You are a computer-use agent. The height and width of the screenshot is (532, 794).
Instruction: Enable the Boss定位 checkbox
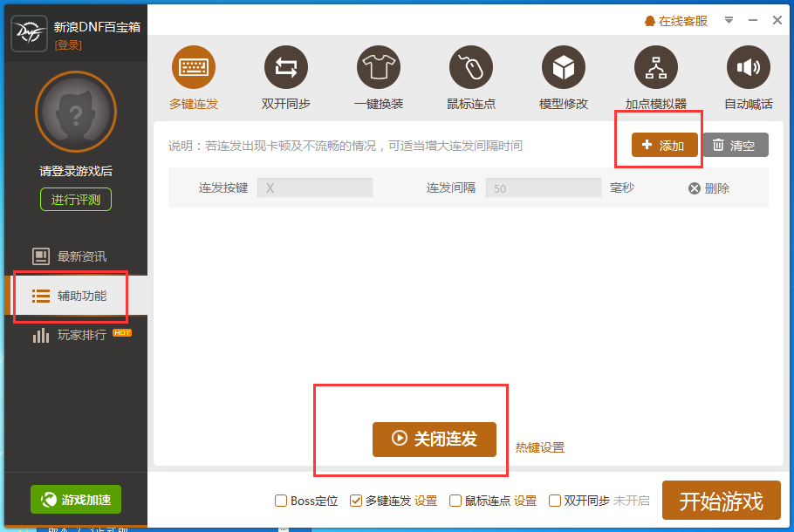click(x=281, y=501)
